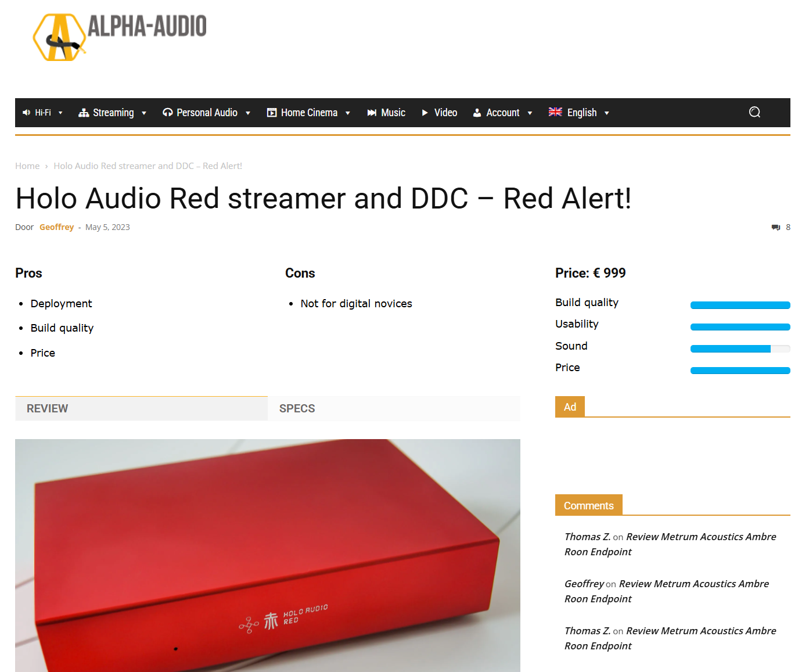Screen dimensions: 809x672
Task: Click the Personal Audio headphones icon
Action: [167, 113]
